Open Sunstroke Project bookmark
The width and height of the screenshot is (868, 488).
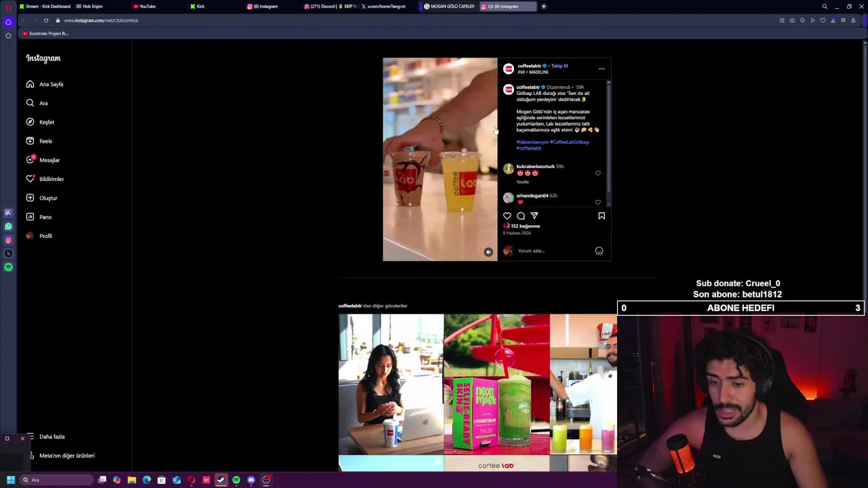[x=45, y=33]
